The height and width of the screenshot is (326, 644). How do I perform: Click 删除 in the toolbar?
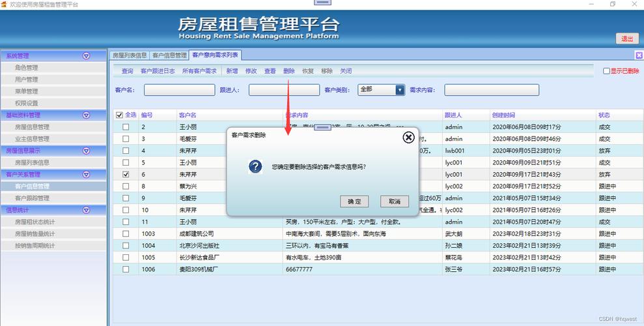coord(288,71)
